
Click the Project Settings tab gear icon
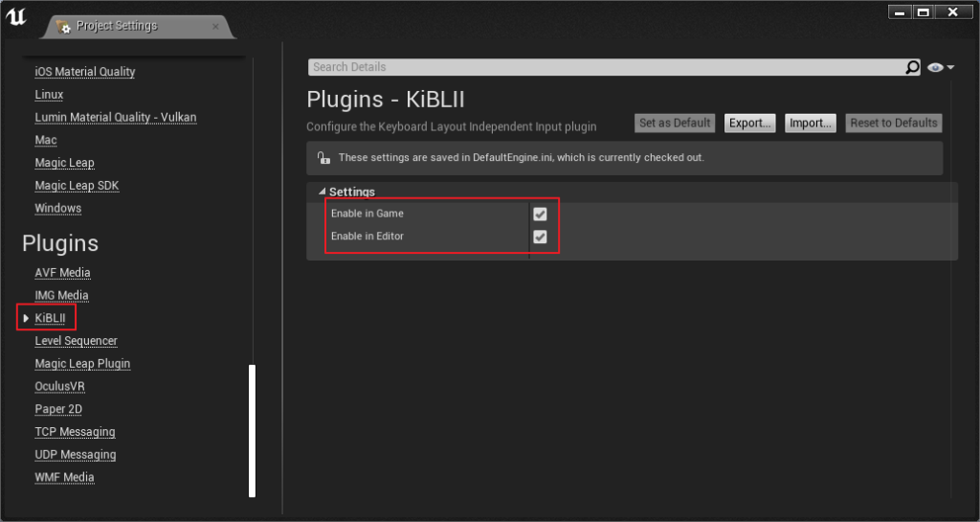pos(63,26)
